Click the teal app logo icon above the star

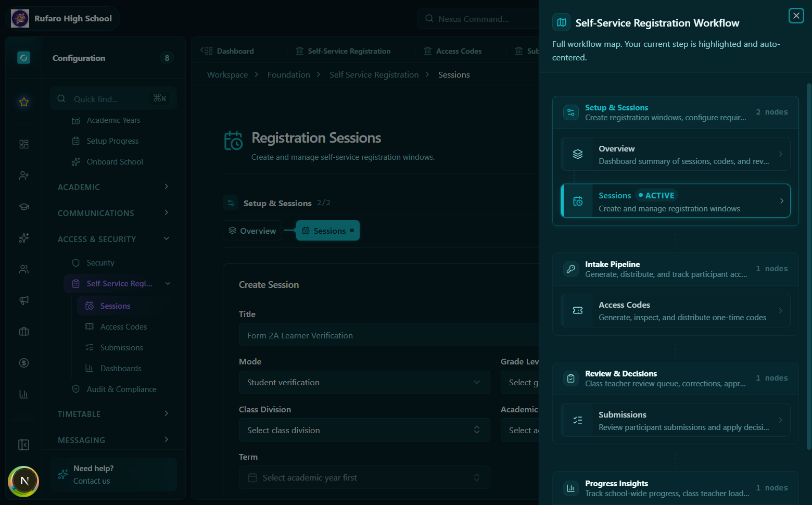pyautogui.click(x=23, y=57)
